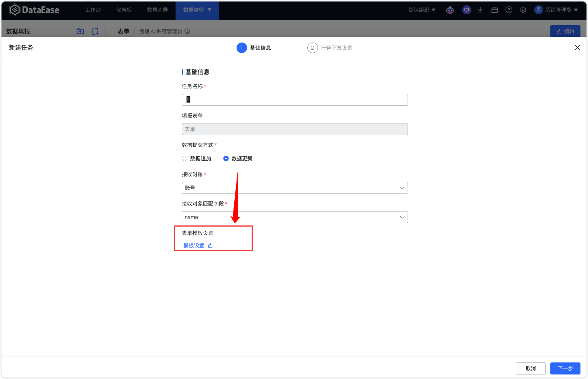588x379 pixels.
Task: Open the 模板设置 link
Action: [x=194, y=245]
